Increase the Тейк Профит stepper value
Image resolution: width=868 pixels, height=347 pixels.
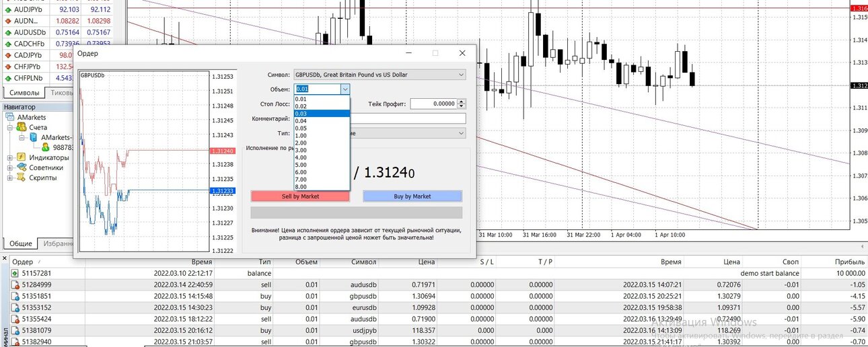[x=461, y=102]
